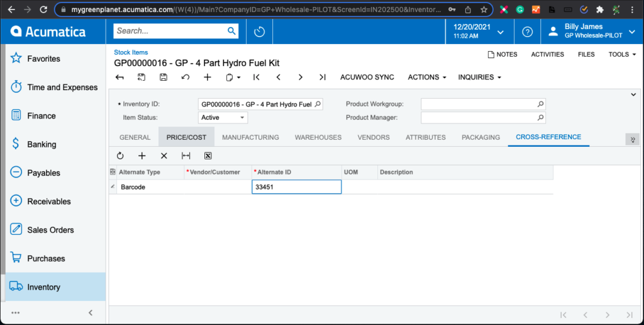Screen dimensions: 644x325
Task: Open the Activities panel
Action: [x=548, y=54]
